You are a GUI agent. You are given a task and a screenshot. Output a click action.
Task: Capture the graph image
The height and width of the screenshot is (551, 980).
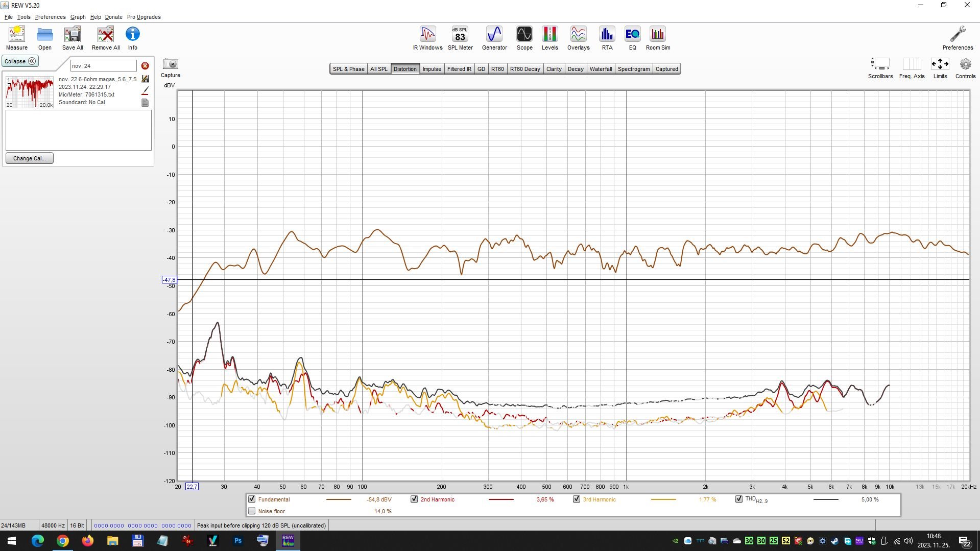coord(170,67)
